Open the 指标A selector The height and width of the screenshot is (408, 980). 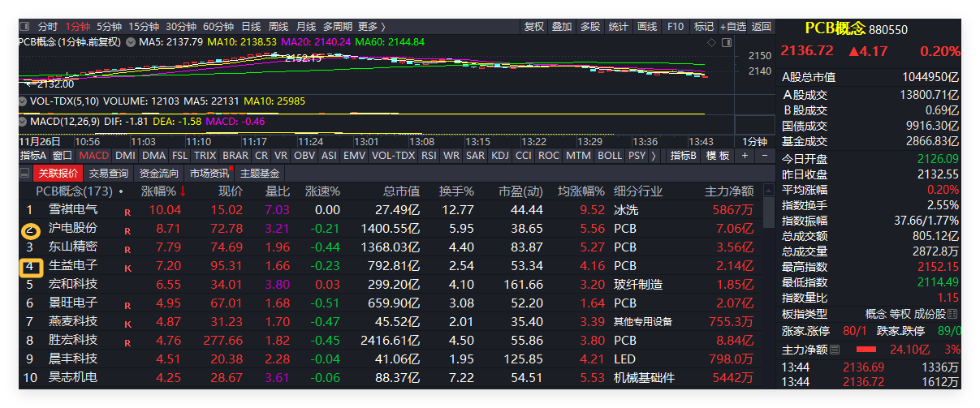pos(34,155)
